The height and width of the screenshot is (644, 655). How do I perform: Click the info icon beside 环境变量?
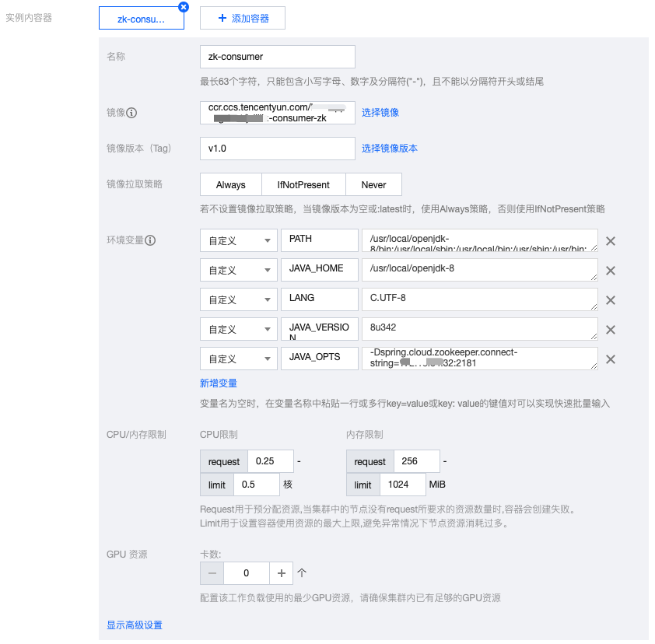click(x=151, y=240)
